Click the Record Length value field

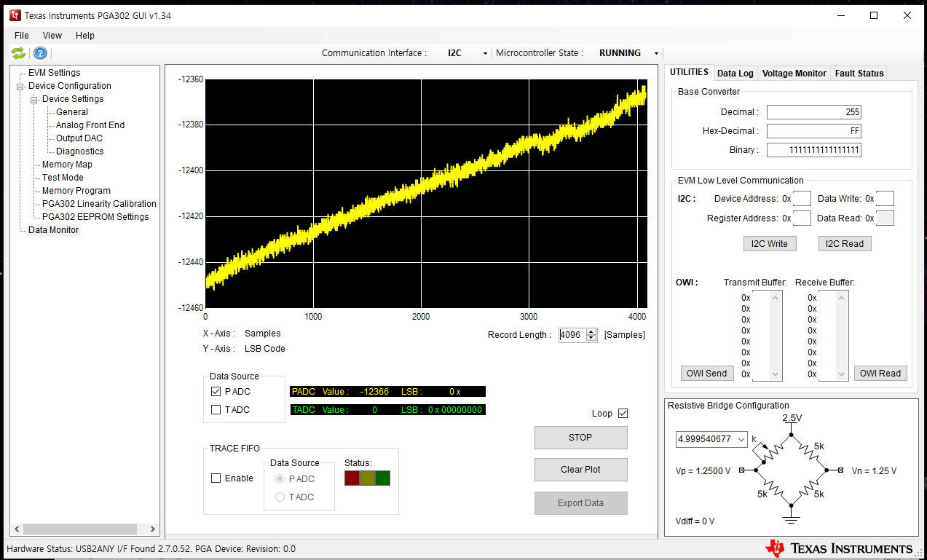[572, 335]
